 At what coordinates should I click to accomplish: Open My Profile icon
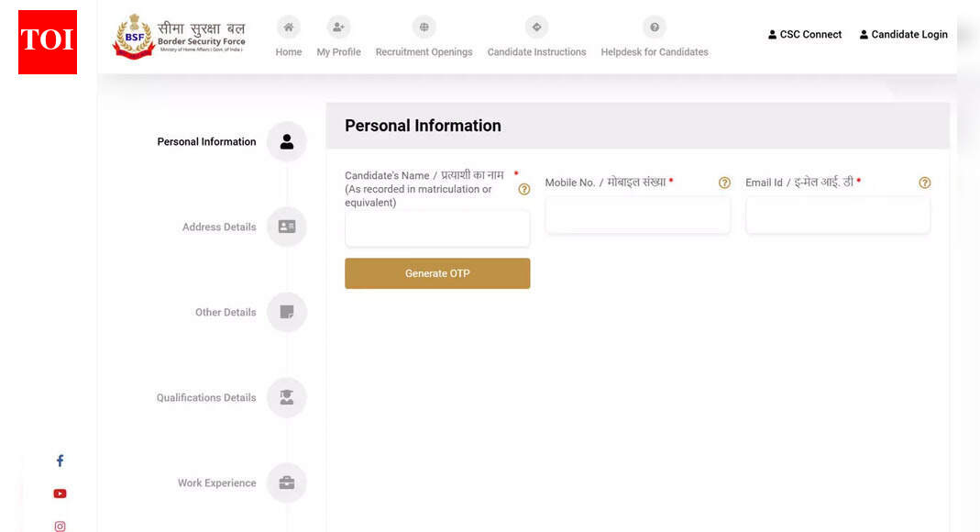click(x=338, y=28)
